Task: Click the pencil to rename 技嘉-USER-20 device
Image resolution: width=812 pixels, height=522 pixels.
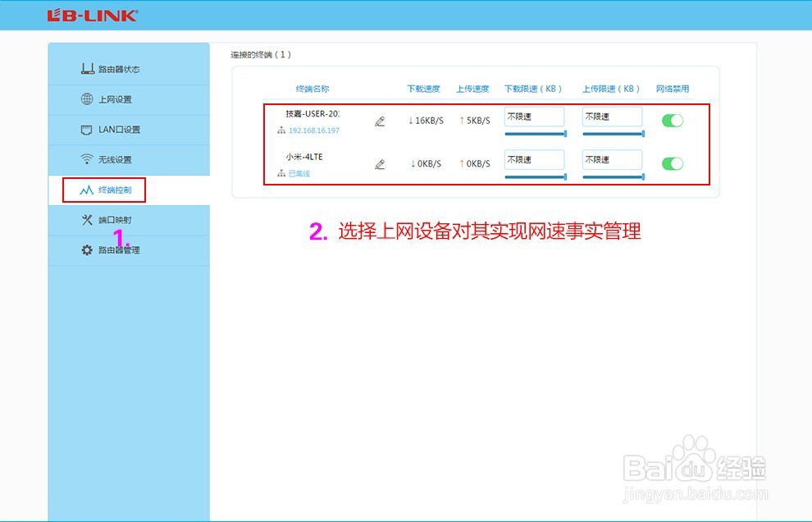Action: tap(379, 121)
